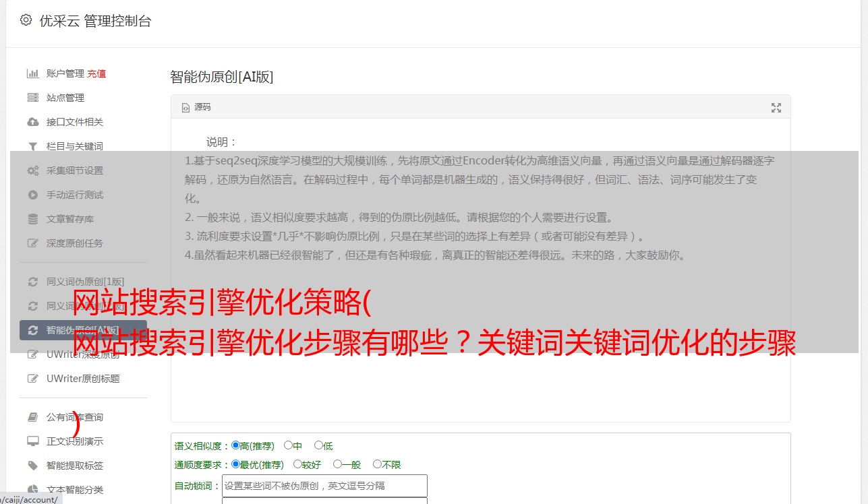Open UWriter原创标题 menu entry

tap(83, 379)
